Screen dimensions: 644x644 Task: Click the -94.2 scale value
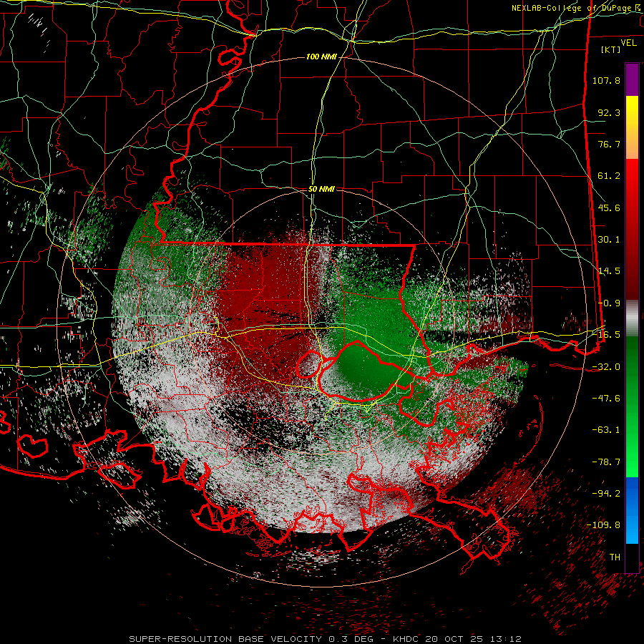click(x=606, y=494)
